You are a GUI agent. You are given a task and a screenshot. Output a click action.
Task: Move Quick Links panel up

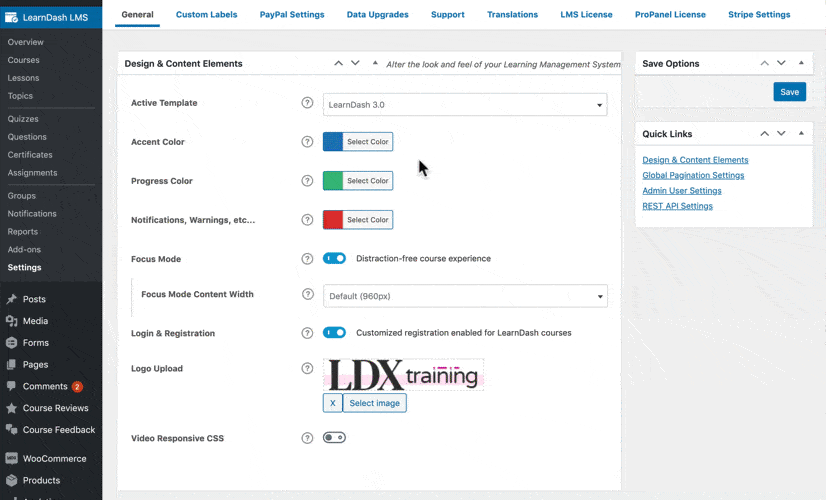click(764, 134)
